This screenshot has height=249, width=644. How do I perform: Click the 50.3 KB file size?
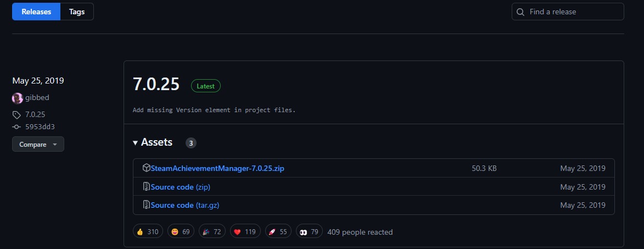pos(484,168)
